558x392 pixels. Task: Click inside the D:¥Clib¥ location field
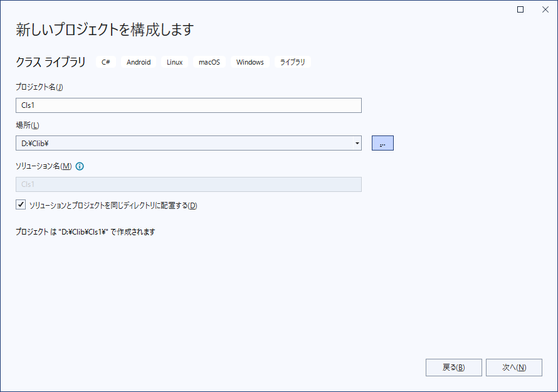click(182, 143)
